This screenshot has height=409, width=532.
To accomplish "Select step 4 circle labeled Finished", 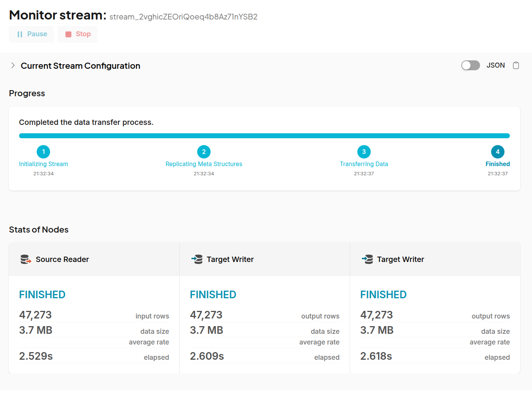I will tap(498, 152).
